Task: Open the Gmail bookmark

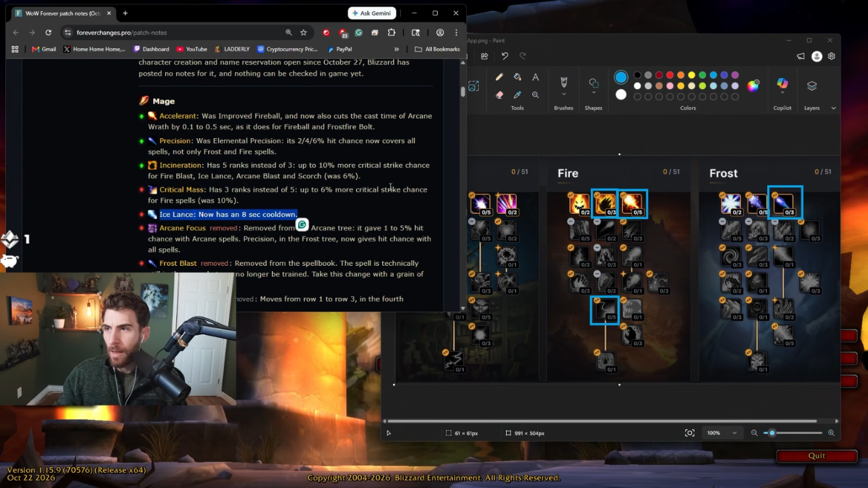Action: point(44,49)
